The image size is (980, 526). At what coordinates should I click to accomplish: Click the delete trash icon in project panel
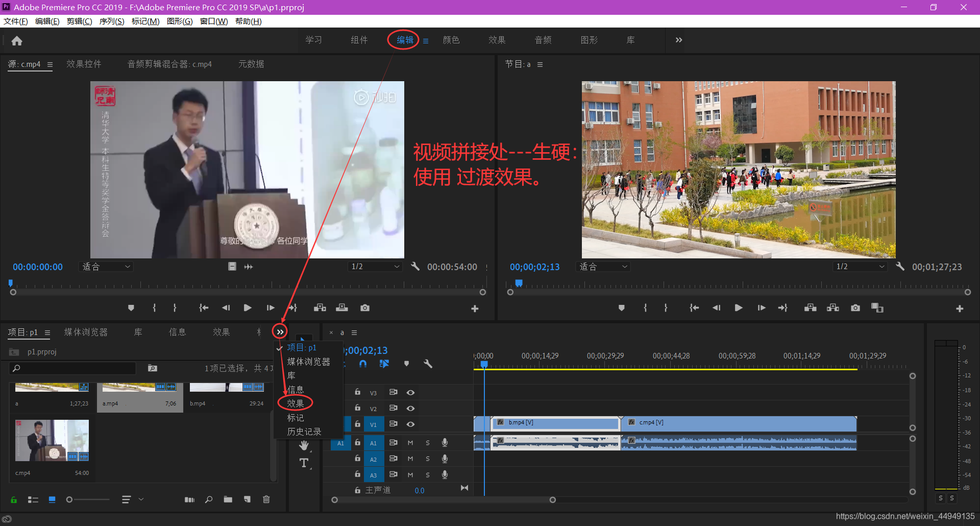tap(266, 499)
